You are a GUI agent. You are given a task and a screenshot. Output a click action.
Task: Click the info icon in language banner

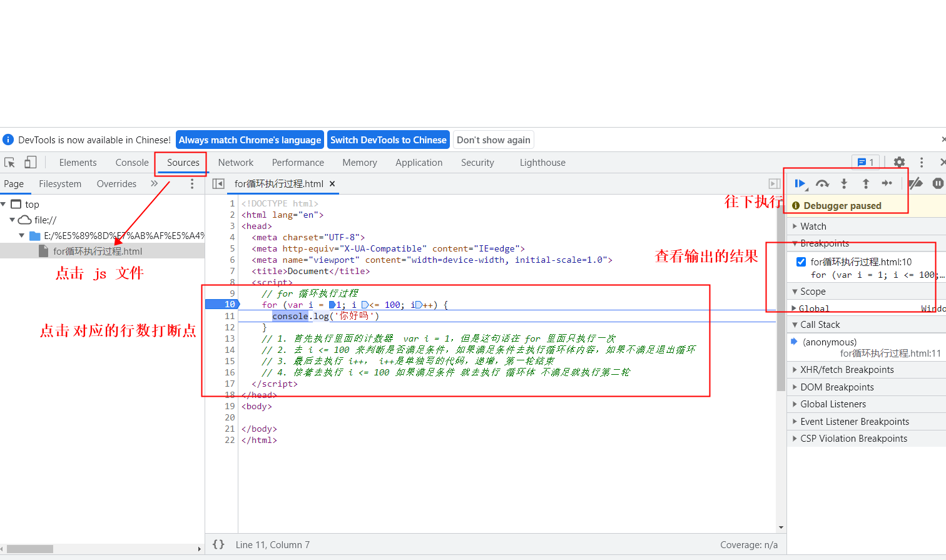coord(8,140)
